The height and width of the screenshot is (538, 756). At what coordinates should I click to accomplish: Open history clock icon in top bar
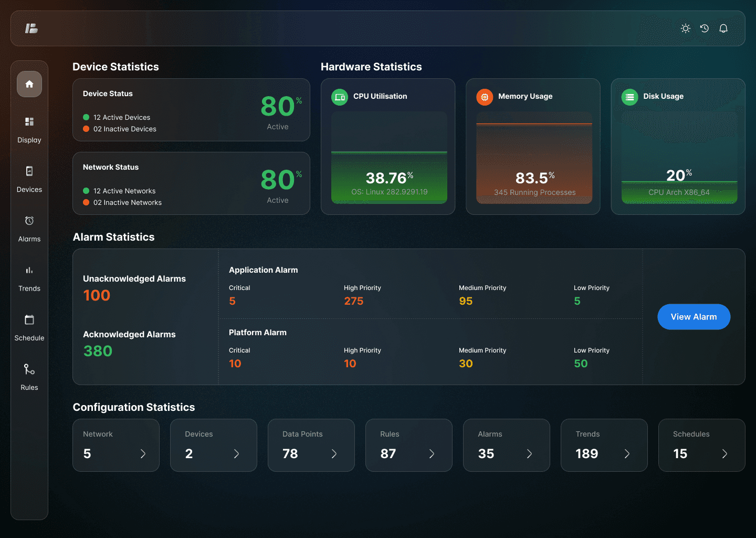[705, 28]
